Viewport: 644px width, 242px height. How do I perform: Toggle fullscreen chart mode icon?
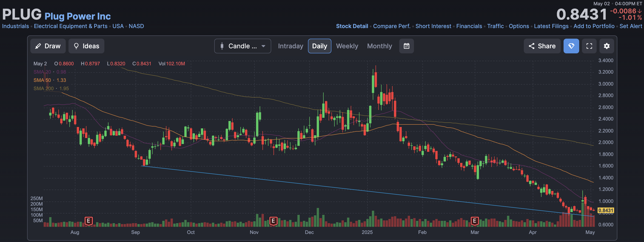(x=589, y=46)
